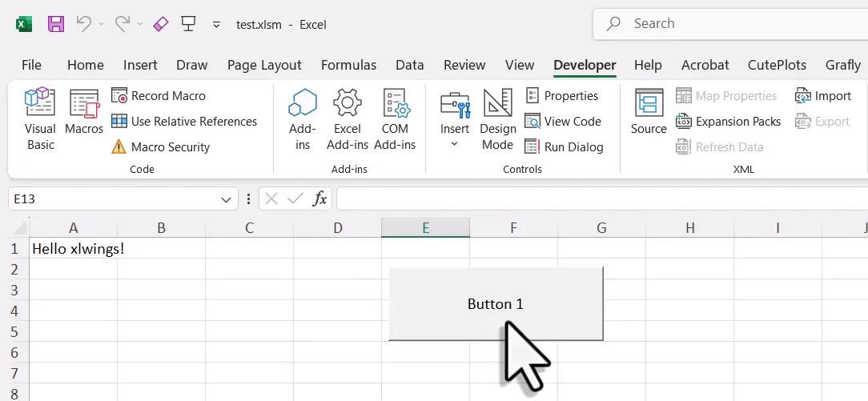Image resolution: width=868 pixels, height=401 pixels.
Task: Toggle Design Mode on
Action: click(497, 119)
